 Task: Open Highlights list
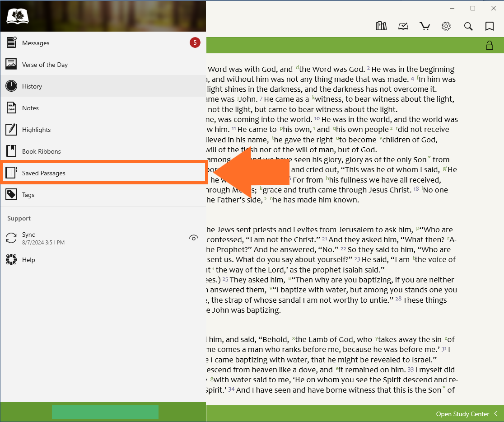36,130
